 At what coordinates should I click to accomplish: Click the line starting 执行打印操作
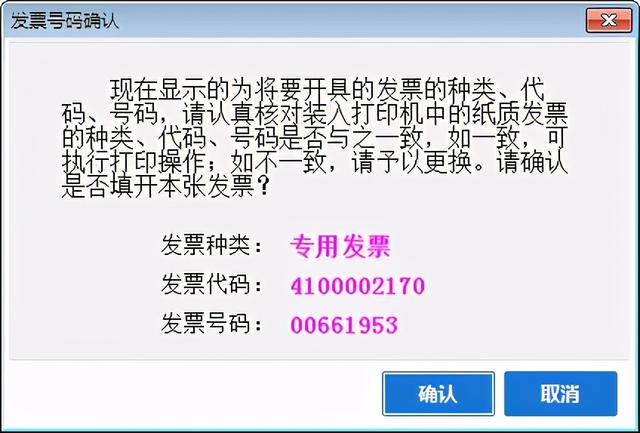coord(314,163)
